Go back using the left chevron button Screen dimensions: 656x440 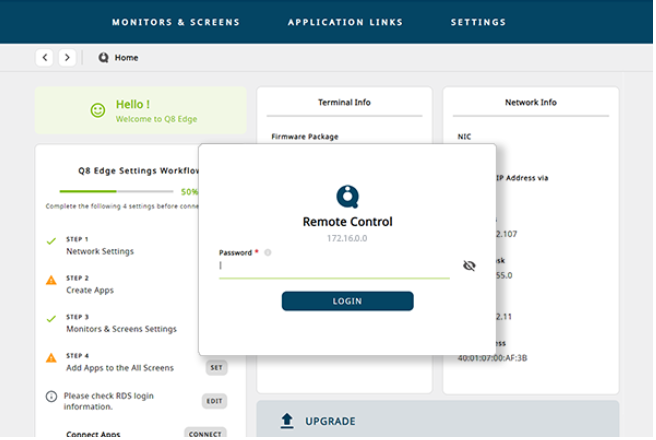point(44,58)
